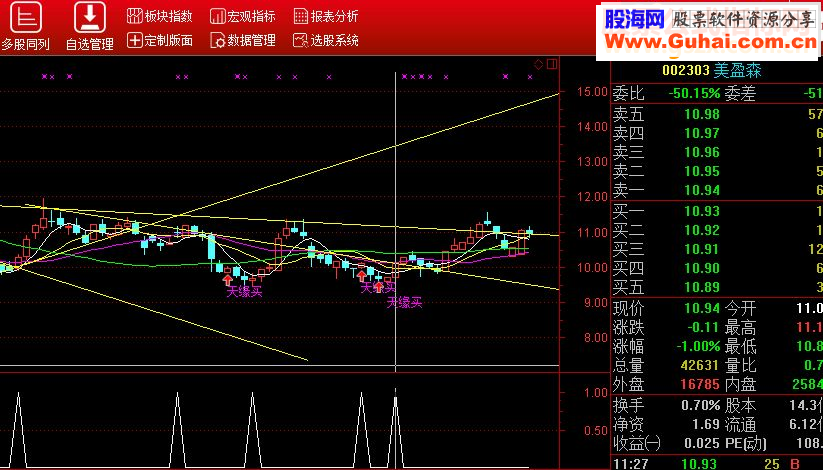Open the 多股同列 multi-stock view
The image size is (823, 470).
[x=25, y=26]
